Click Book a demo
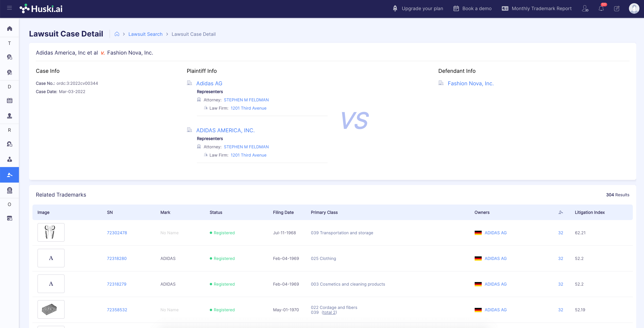Viewport: 644px width, 328px height. pos(477,8)
